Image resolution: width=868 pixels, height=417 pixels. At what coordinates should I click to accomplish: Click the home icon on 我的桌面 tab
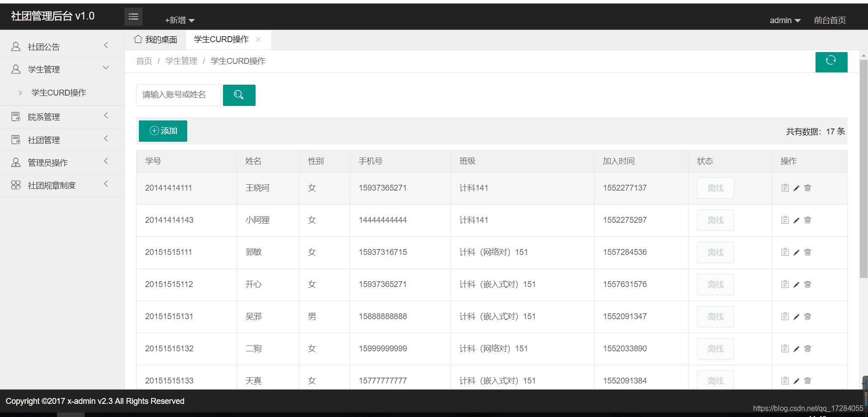click(x=138, y=39)
